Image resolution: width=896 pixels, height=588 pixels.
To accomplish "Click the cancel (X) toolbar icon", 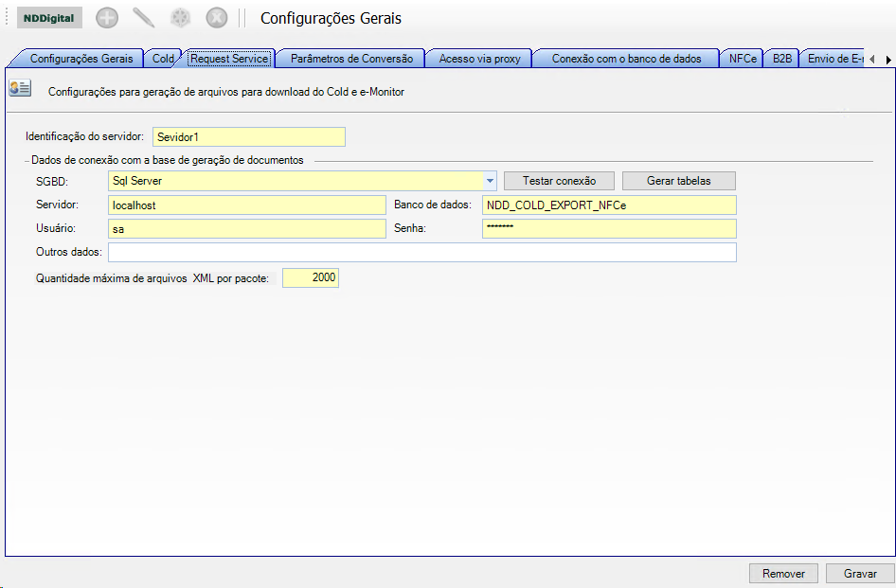I will click(217, 18).
